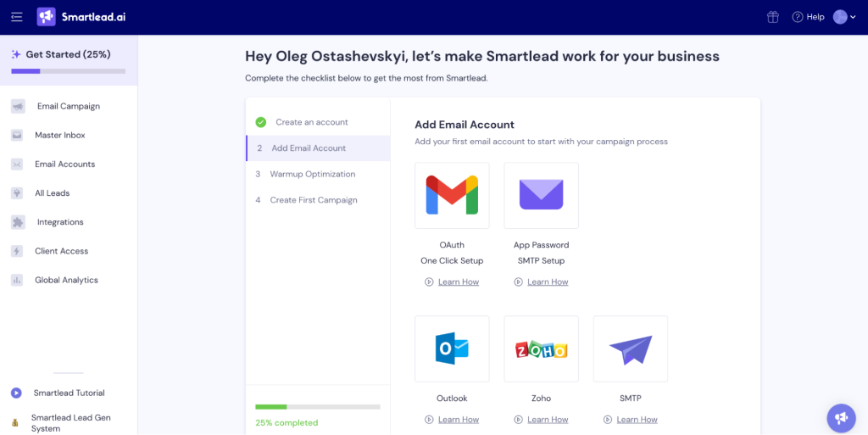Click the play icon beside OAuth Learn How

coord(429,282)
